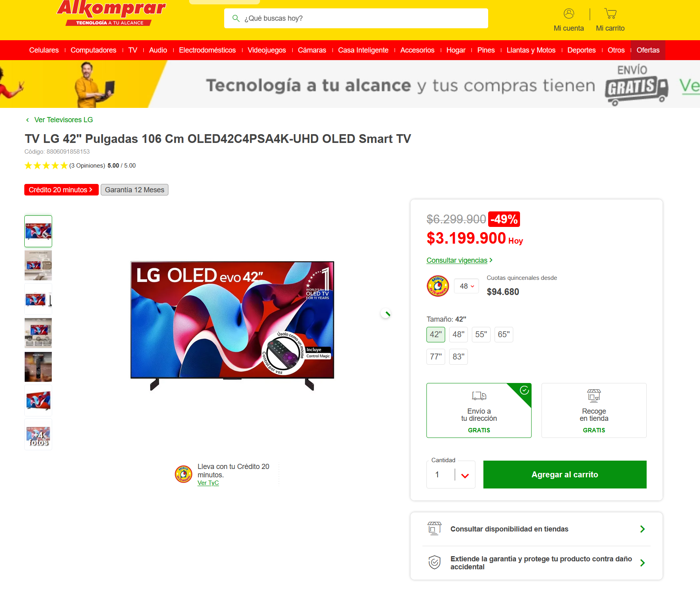Click the Alkomprar logo
The height and width of the screenshot is (590, 700).
click(x=111, y=13)
